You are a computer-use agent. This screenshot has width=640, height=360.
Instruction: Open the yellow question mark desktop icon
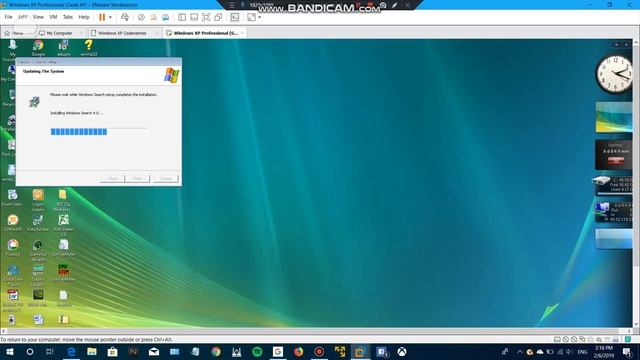pyautogui.click(x=89, y=48)
